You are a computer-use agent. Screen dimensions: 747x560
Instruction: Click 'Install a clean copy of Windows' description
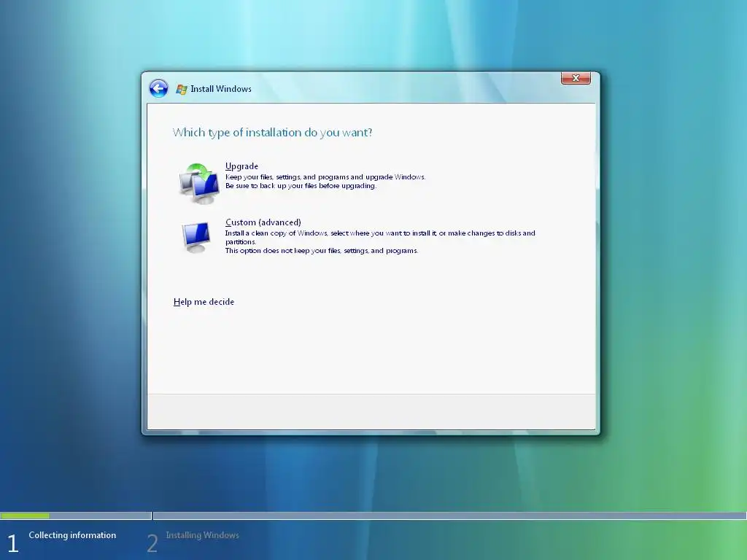[380, 237]
